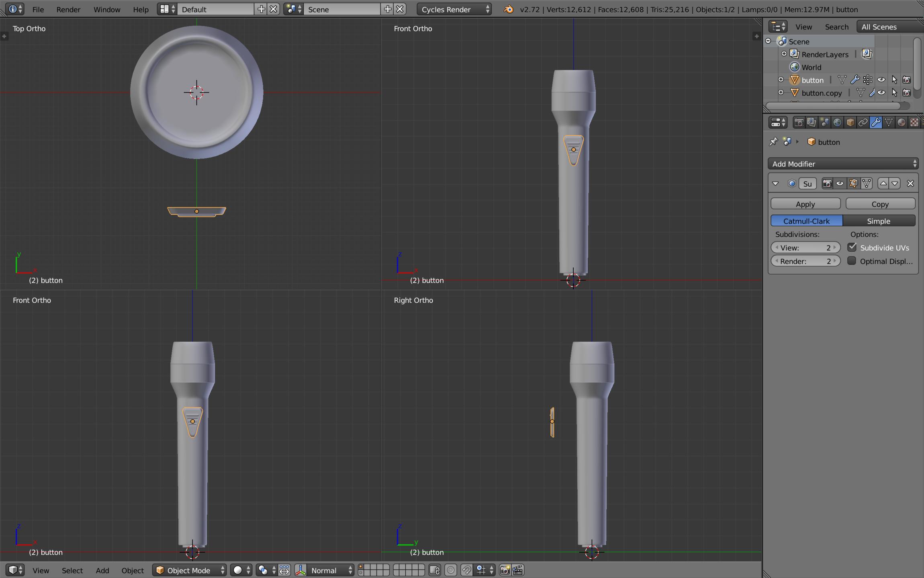Move the Subsurf modifier up
Viewport: 924px width, 578px height.
(883, 184)
